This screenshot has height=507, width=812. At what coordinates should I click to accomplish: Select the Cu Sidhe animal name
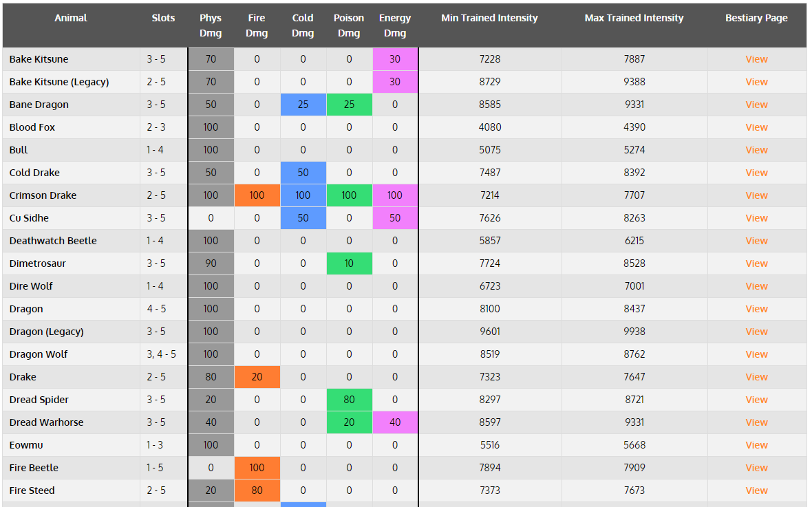(x=29, y=218)
